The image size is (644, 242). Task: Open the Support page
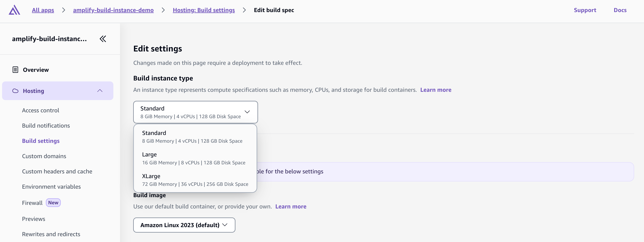click(x=585, y=10)
